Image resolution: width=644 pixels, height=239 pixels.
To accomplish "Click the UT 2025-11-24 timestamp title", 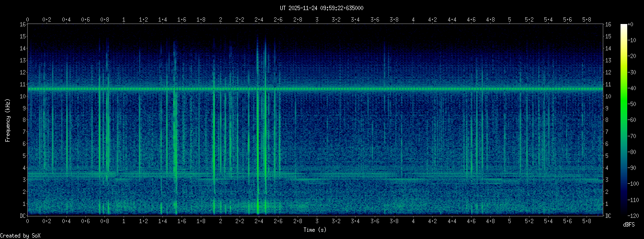I will click(x=322, y=8).
